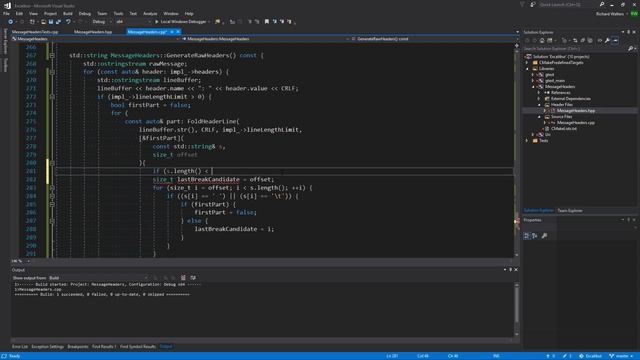640x360 pixels.
Task: Collapse GenerateRawHeaders function at line 267
Action: pyautogui.click(x=52, y=56)
